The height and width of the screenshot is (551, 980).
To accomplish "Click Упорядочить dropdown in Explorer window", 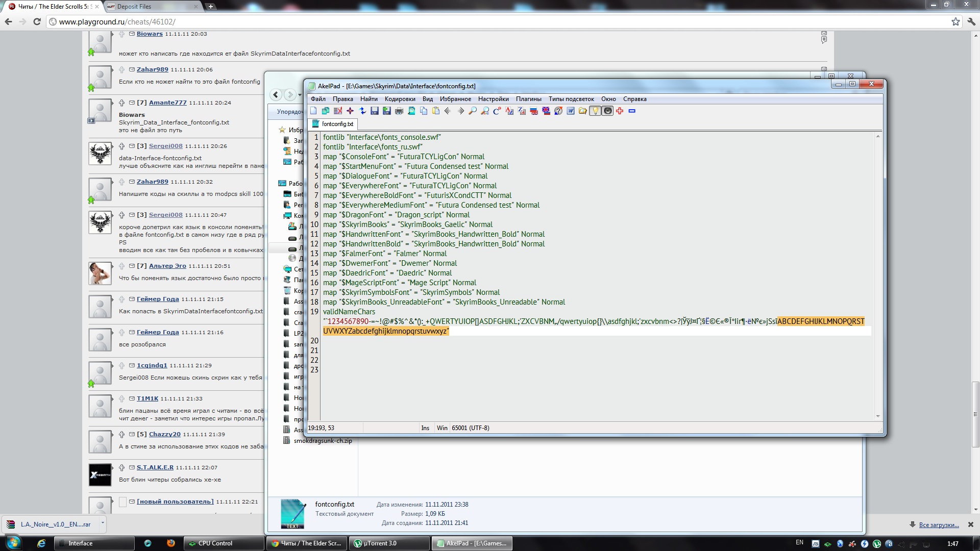I will coord(289,112).
